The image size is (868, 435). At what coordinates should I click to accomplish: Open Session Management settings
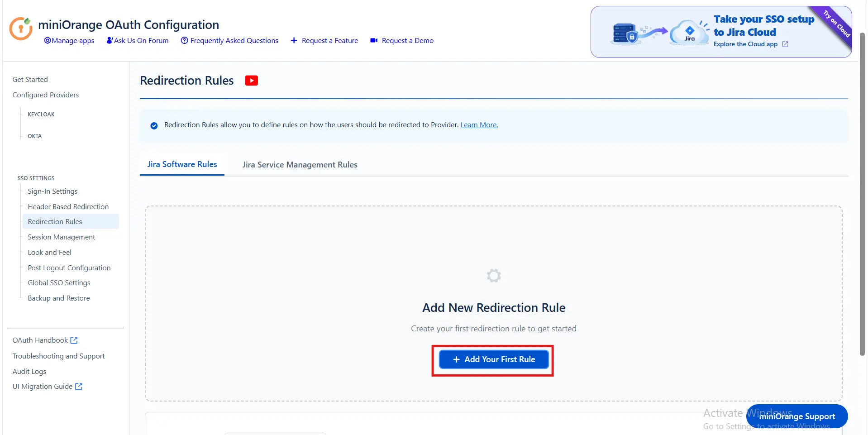(62, 237)
